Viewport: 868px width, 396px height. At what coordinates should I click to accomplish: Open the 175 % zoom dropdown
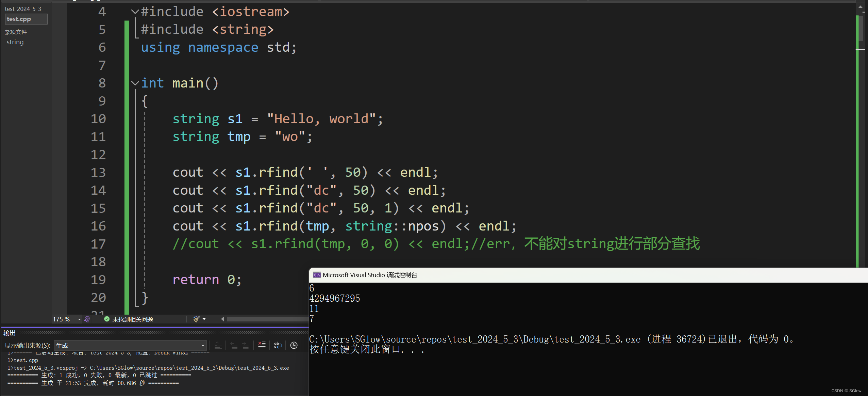click(x=79, y=319)
